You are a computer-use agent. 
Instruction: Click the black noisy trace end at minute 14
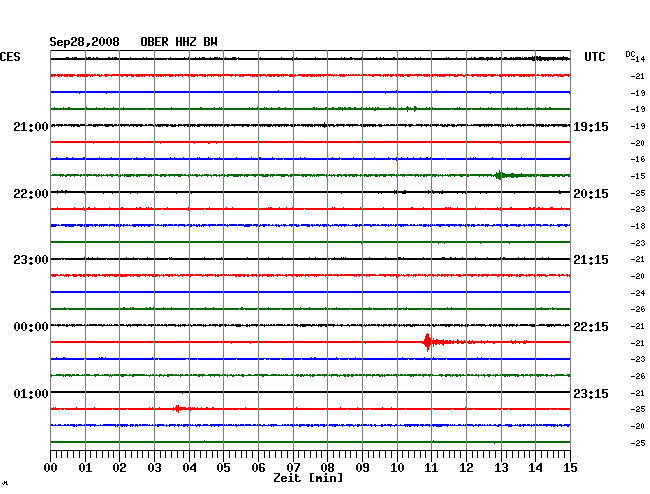point(551,58)
